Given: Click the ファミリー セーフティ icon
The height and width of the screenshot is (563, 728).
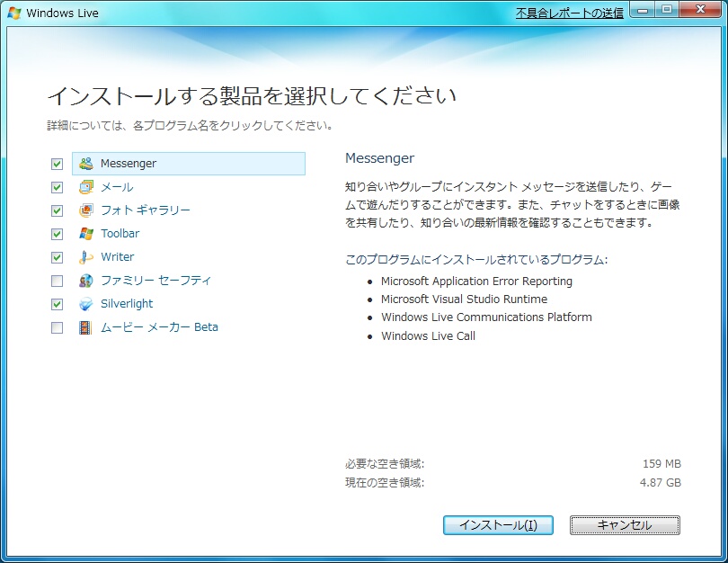Looking at the screenshot, I should tap(86, 281).
